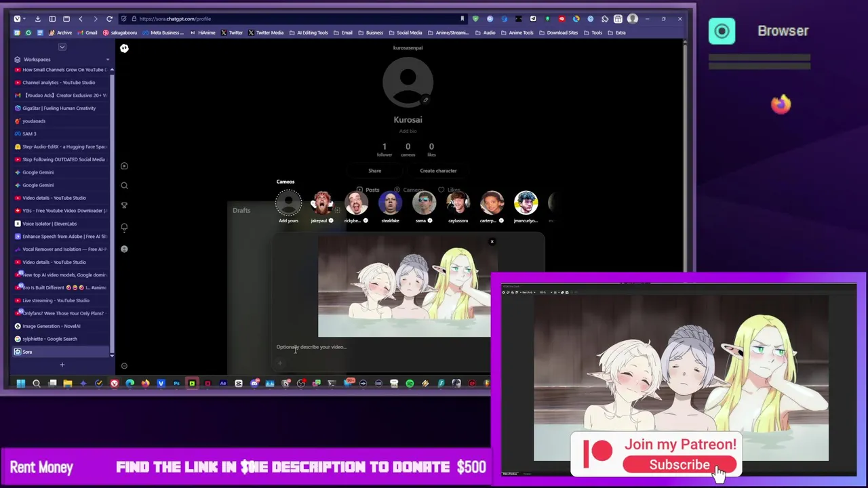
Task: Open the browser profile avatar
Action: click(x=633, y=18)
